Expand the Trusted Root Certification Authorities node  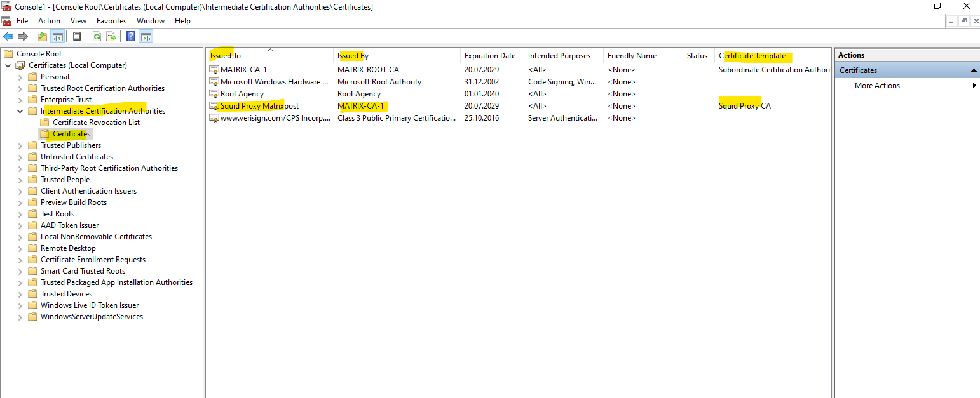[20, 88]
